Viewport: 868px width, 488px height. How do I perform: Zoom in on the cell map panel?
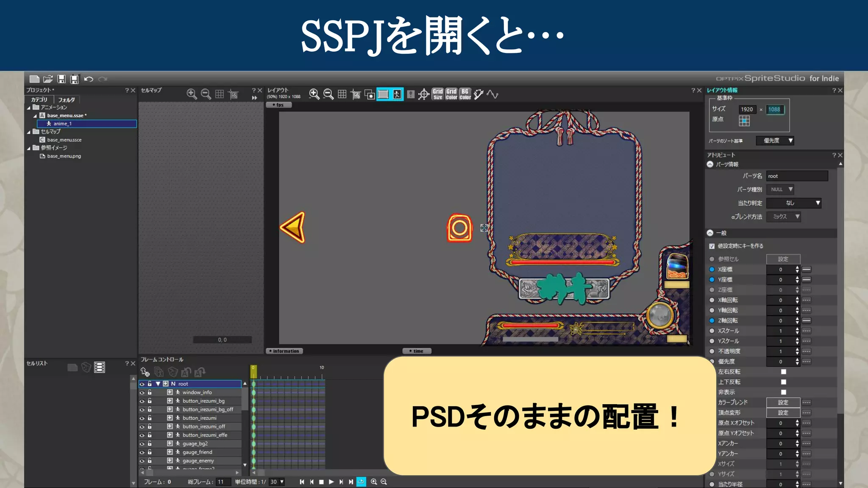tap(192, 94)
